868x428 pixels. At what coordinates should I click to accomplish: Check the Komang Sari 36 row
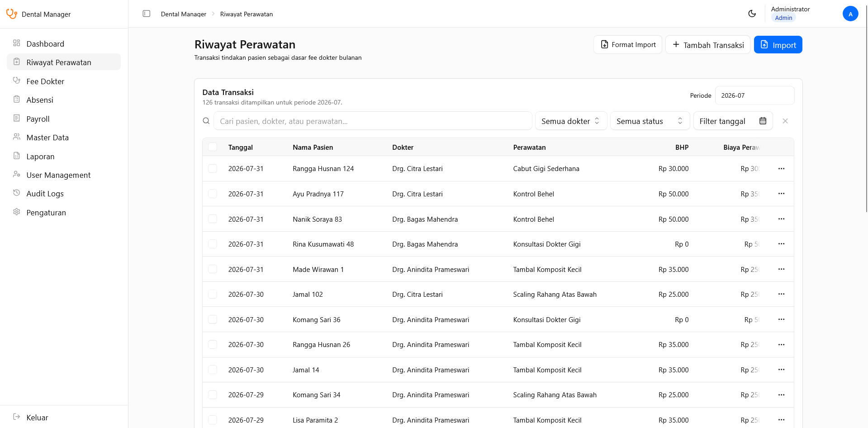(213, 319)
